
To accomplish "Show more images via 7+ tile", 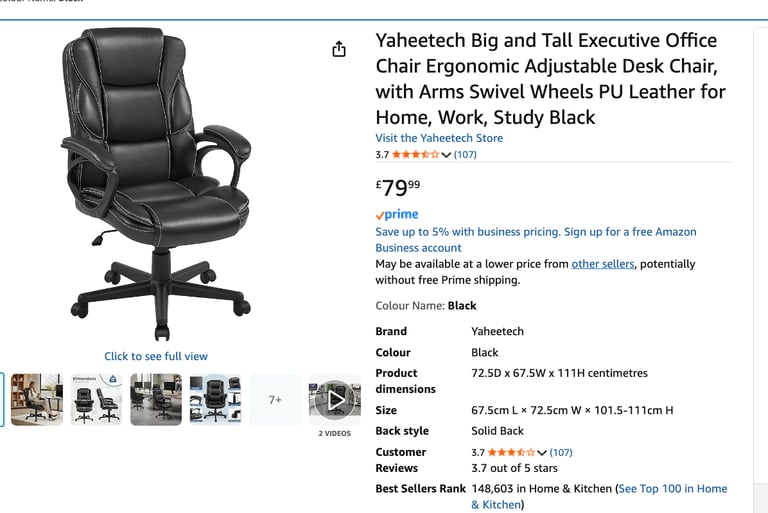I will [275, 400].
